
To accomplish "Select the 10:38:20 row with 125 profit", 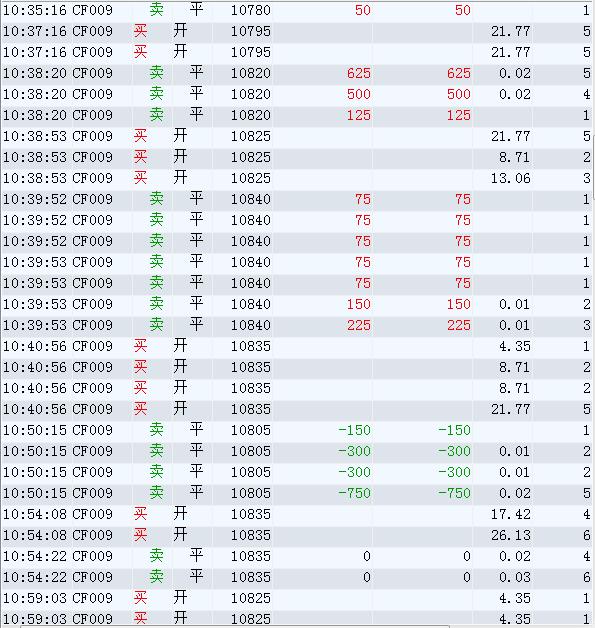I will (x=297, y=115).
